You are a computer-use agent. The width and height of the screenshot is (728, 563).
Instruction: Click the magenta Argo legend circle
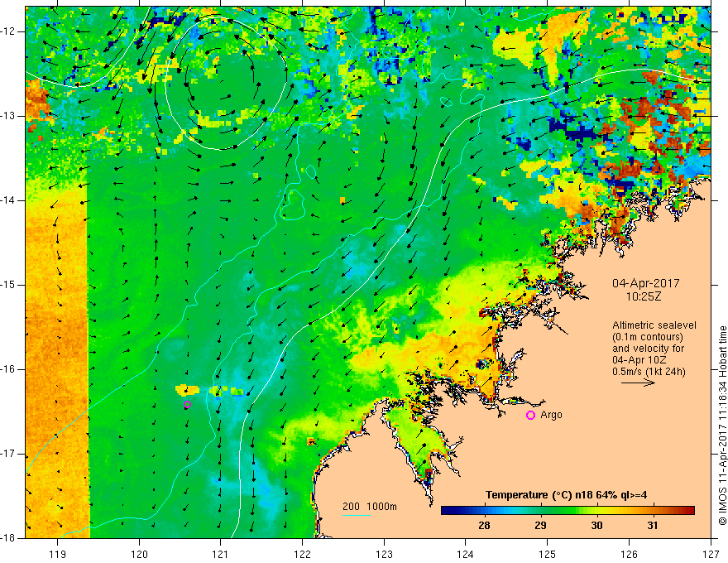[530, 416]
